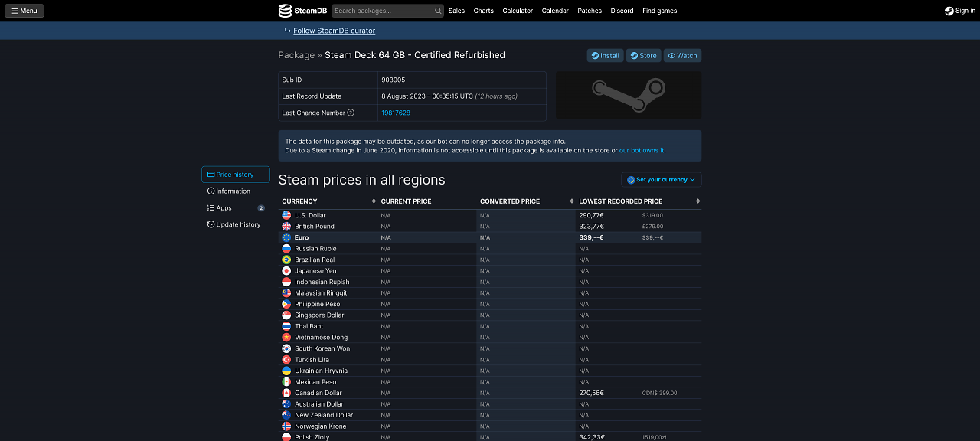Click the SteamDB logo
This screenshot has height=441, width=980.
point(301,11)
